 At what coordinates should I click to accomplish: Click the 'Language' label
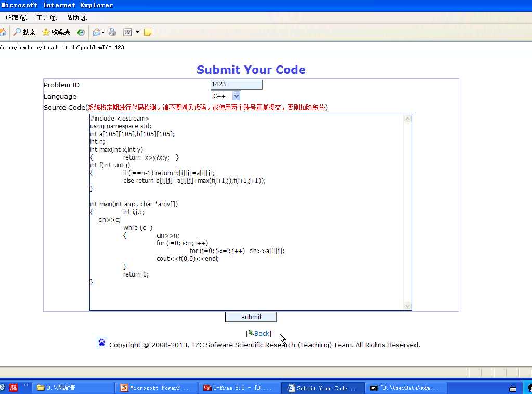coord(60,97)
